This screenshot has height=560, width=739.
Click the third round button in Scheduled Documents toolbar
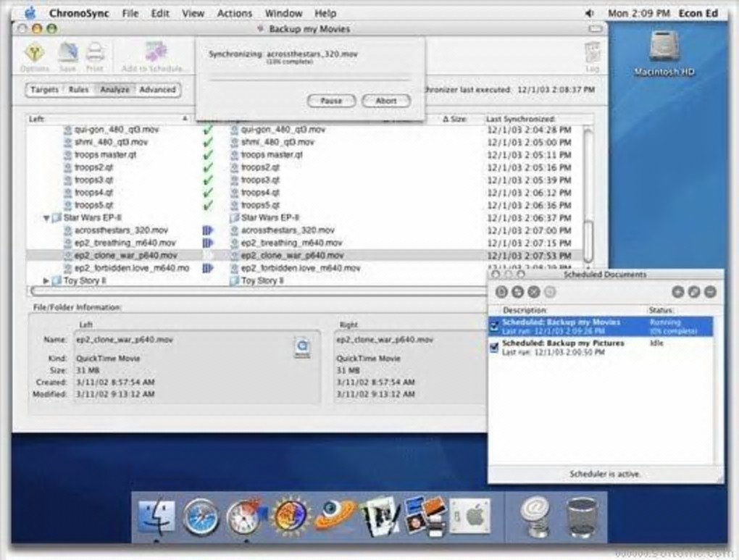pyautogui.click(x=533, y=292)
